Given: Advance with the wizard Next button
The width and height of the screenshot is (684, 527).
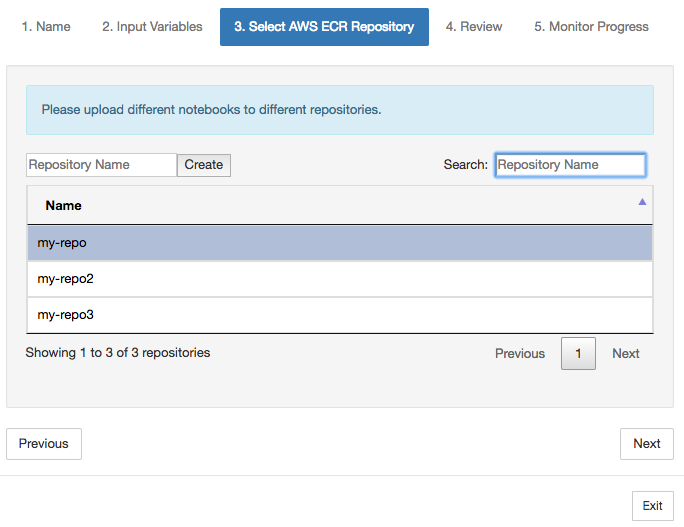Looking at the screenshot, I should [x=646, y=444].
